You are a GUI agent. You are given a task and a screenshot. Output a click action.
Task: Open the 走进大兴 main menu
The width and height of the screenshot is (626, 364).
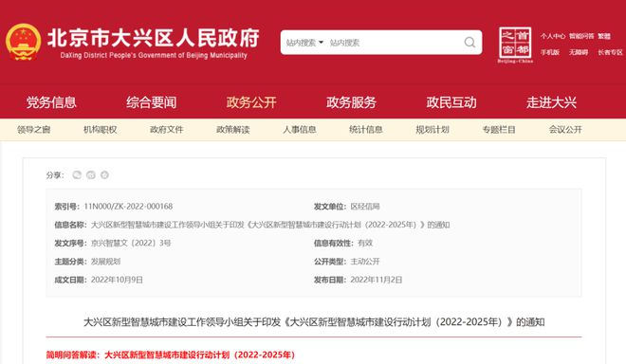(x=551, y=102)
